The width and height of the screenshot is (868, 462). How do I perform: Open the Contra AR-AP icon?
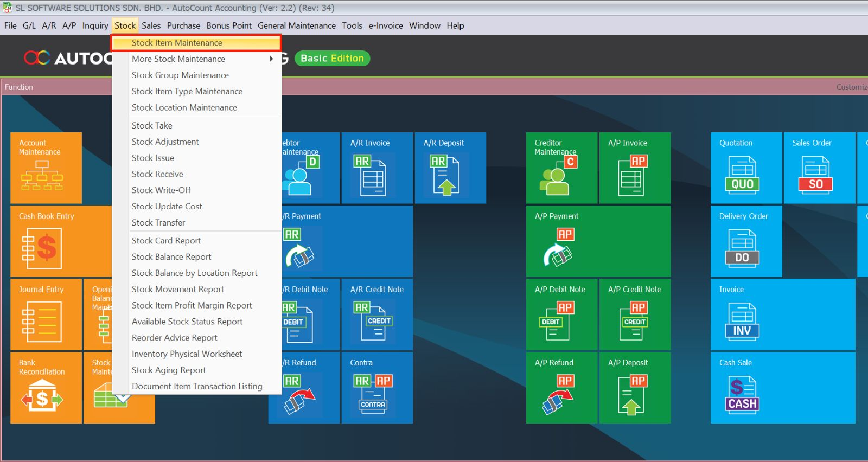pos(373,394)
